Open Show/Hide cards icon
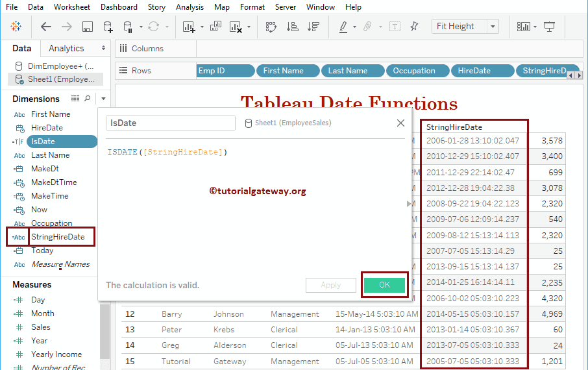The width and height of the screenshot is (588, 370). (524, 27)
